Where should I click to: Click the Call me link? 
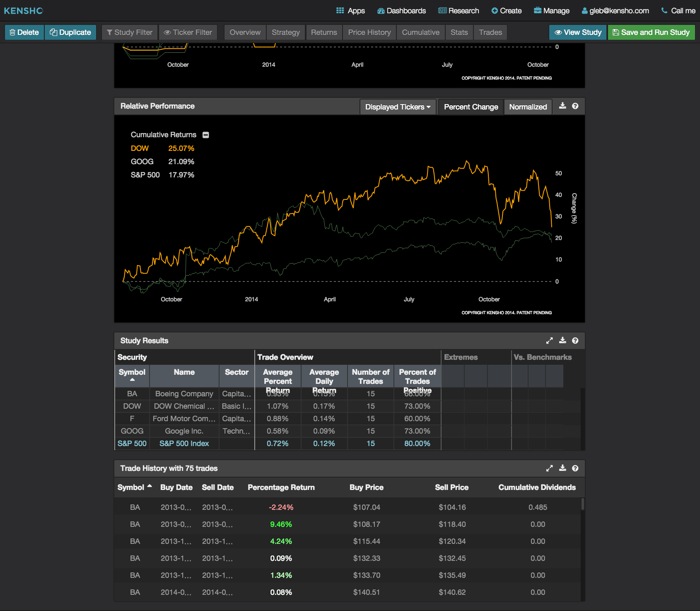(678, 11)
